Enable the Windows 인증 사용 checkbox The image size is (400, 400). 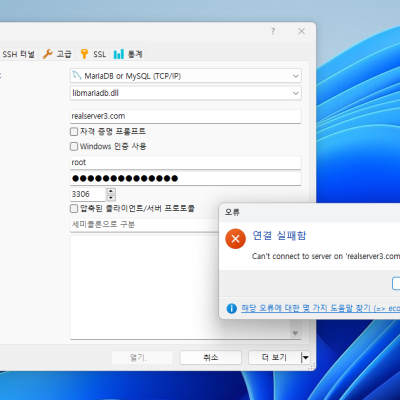(74, 146)
